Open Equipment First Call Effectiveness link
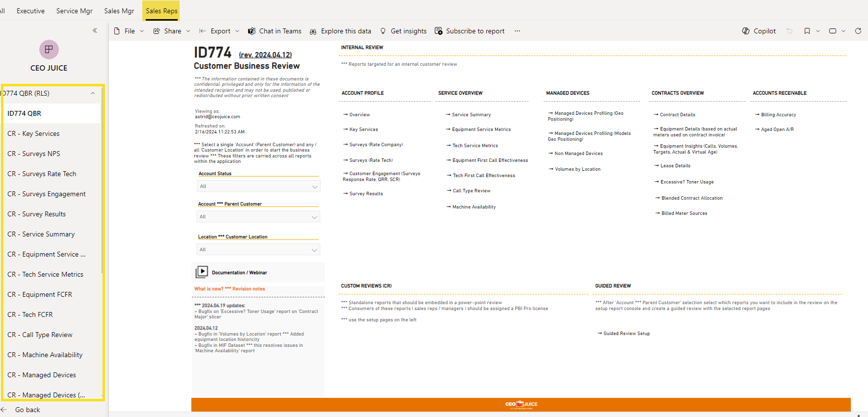 point(487,160)
